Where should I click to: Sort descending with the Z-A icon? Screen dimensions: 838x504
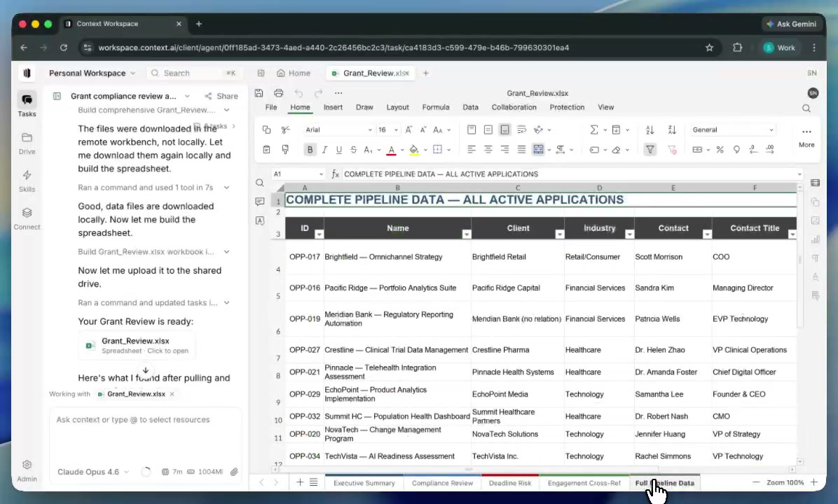pos(672,129)
